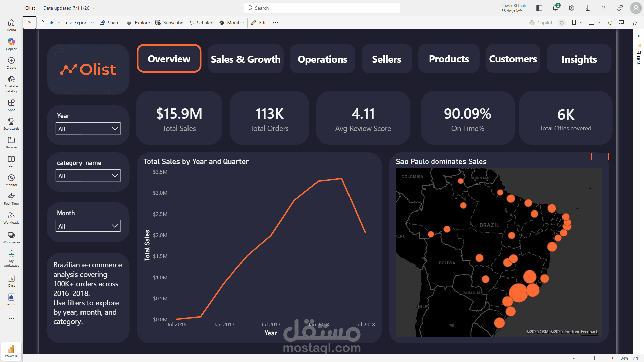Add report to favorites star
644x362 pixels.
pos(635,23)
